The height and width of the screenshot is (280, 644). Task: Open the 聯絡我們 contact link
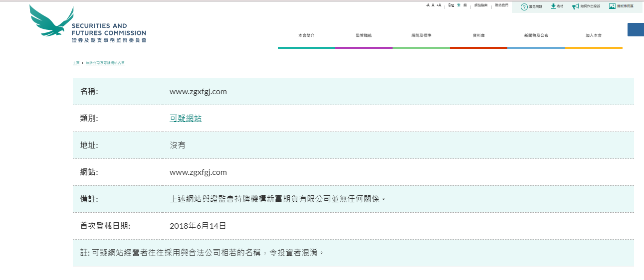click(x=501, y=5)
